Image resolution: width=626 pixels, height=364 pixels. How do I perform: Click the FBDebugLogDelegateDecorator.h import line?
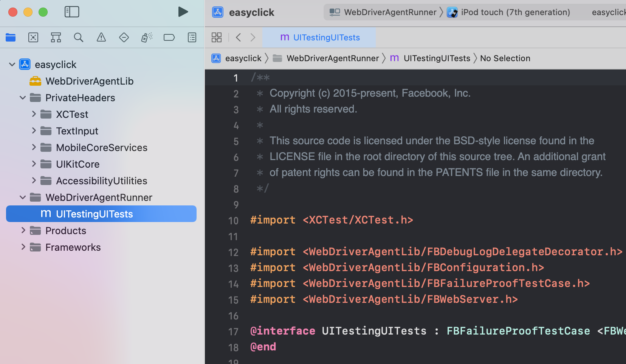(436, 251)
